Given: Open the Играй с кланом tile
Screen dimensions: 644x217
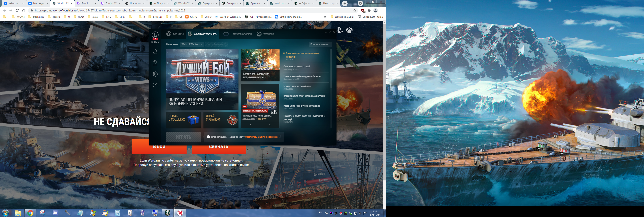Looking at the screenshot, I should coord(221,120).
